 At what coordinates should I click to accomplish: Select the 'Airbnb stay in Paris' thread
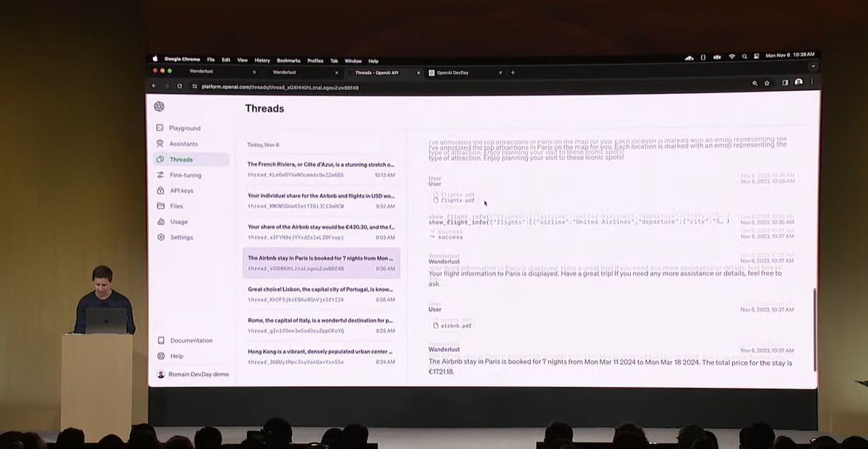(321, 263)
